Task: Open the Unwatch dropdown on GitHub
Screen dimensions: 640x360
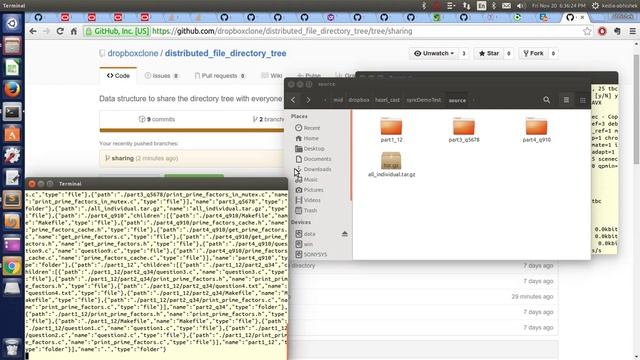Action: tap(434, 53)
